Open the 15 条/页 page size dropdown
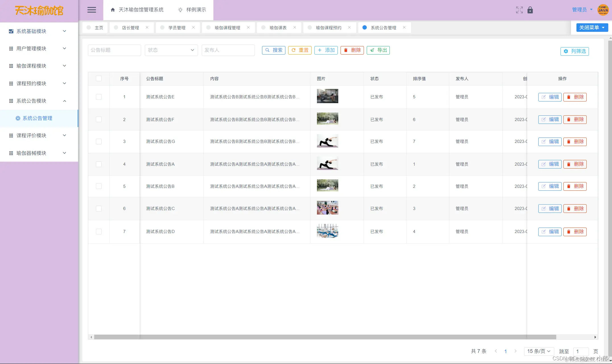Image resolution: width=612 pixels, height=364 pixels. 539,351
